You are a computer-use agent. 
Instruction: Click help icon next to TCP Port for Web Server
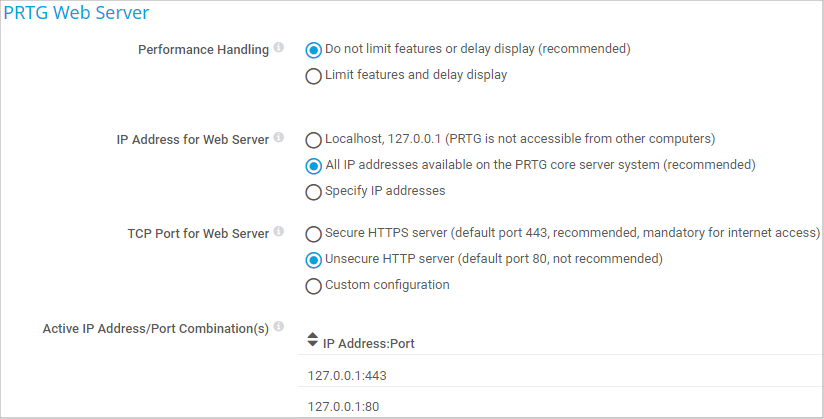point(279,232)
